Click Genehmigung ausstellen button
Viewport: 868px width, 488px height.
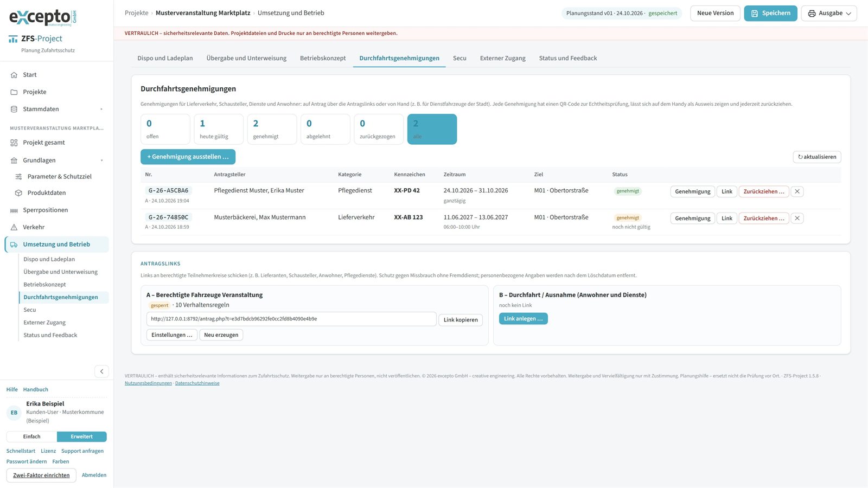(188, 157)
